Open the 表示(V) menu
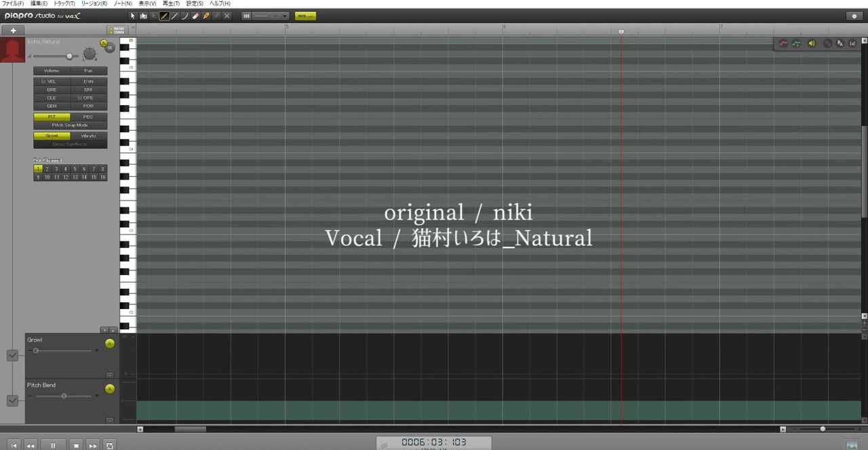 coord(148,3)
